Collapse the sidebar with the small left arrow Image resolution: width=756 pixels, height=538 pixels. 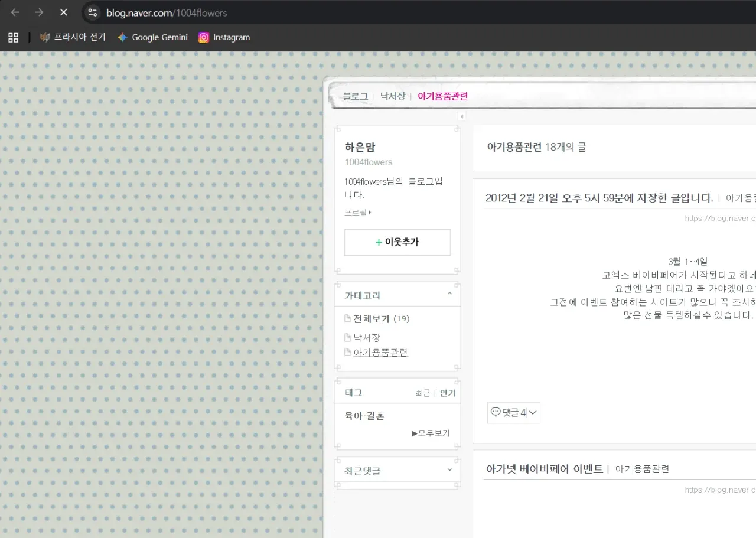(x=461, y=116)
